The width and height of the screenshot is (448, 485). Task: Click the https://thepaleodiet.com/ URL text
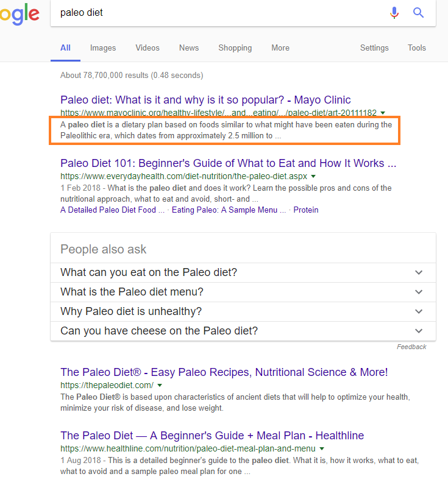107,385
